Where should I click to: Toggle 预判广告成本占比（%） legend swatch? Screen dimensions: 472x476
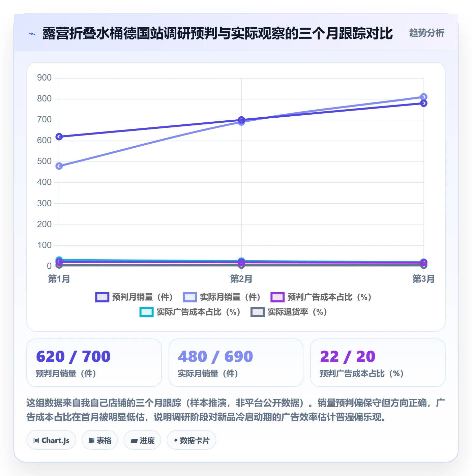coord(277,297)
